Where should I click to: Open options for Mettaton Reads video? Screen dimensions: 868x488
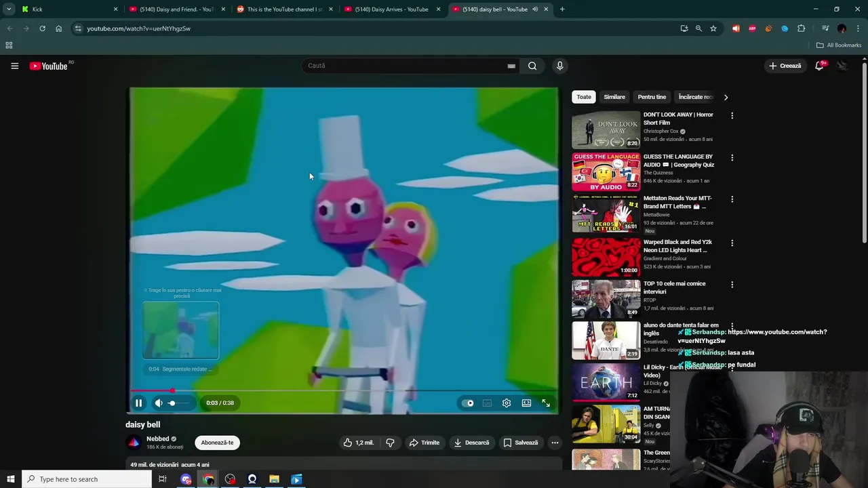(732, 200)
